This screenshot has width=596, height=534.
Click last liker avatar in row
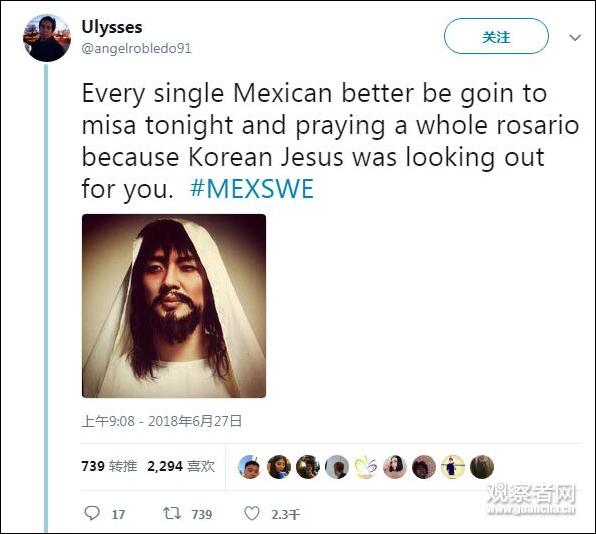pos(482,467)
